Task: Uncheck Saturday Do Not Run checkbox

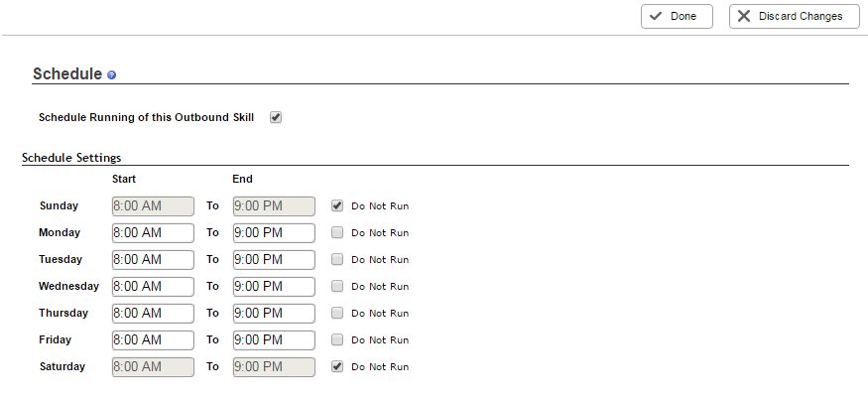Action: (337, 366)
